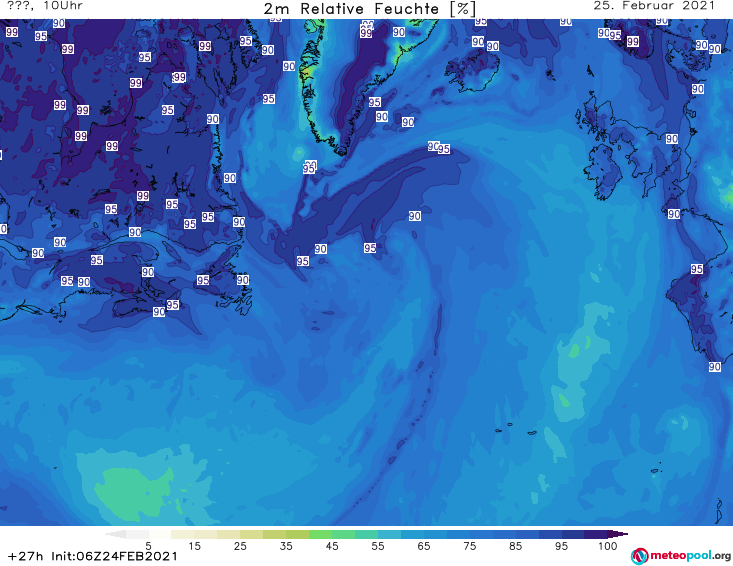The width and height of the screenshot is (733, 566).
Task: Click the colorbar tick label '35'
Action: [x=286, y=546]
